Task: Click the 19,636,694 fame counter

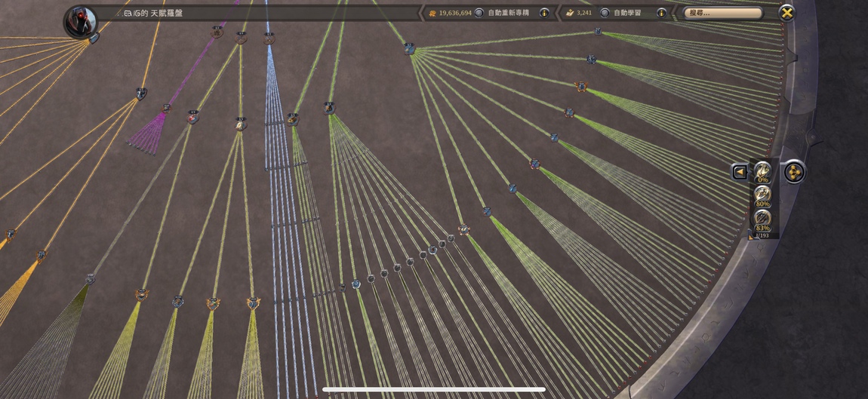Action: click(450, 13)
